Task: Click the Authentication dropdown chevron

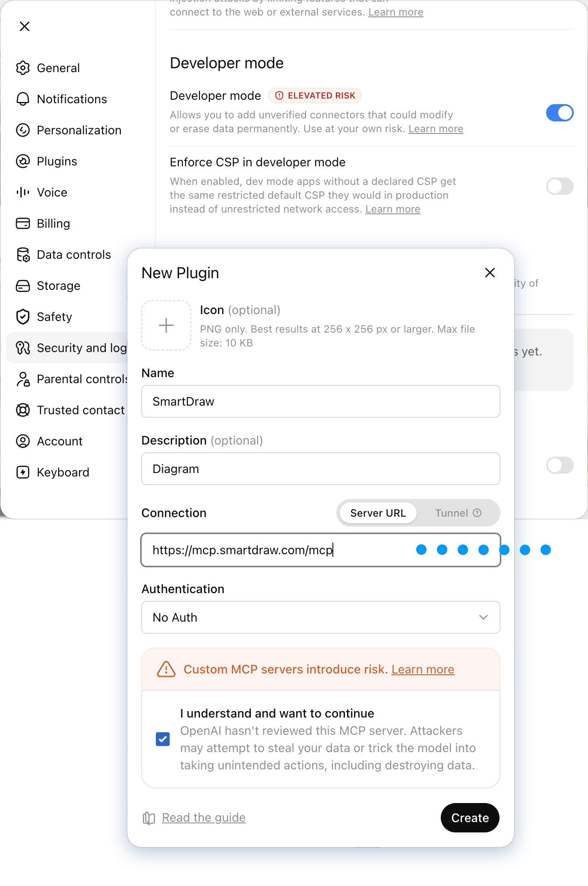Action: pyautogui.click(x=484, y=617)
